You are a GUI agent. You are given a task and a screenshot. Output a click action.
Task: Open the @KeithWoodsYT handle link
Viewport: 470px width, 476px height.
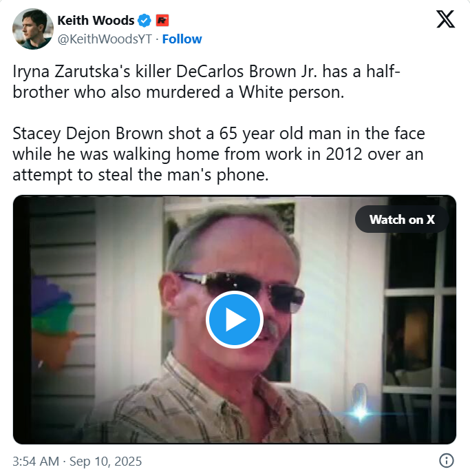click(x=105, y=39)
